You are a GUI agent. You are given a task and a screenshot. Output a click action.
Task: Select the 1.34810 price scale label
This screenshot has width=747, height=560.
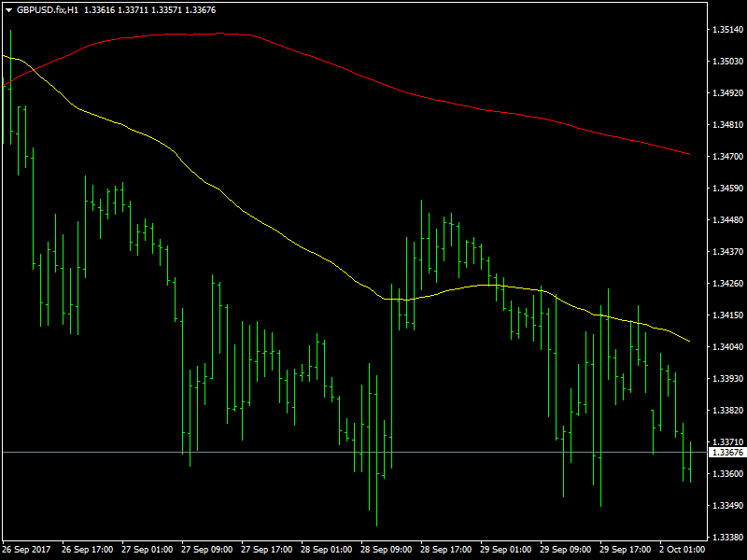pyautogui.click(x=727, y=125)
